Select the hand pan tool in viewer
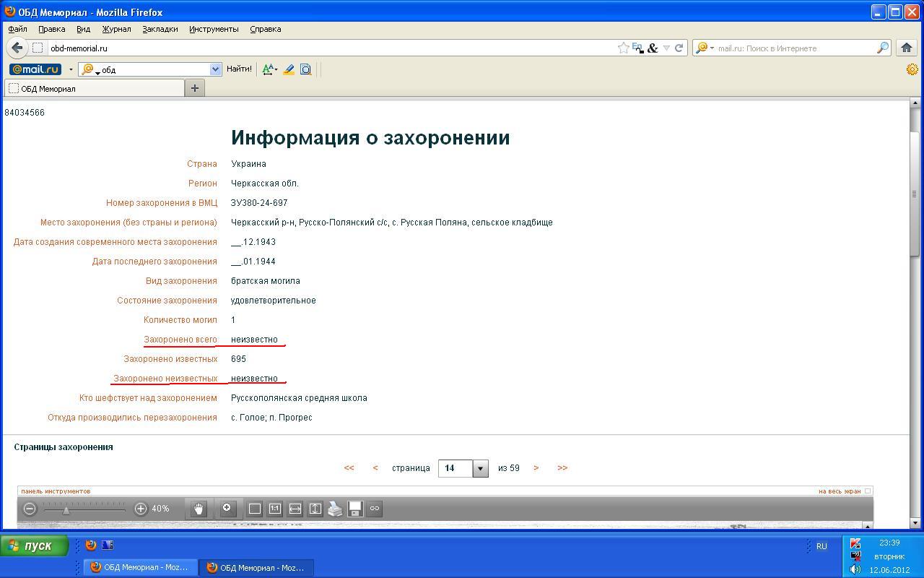Viewport: 924px width, 578px height. point(199,509)
